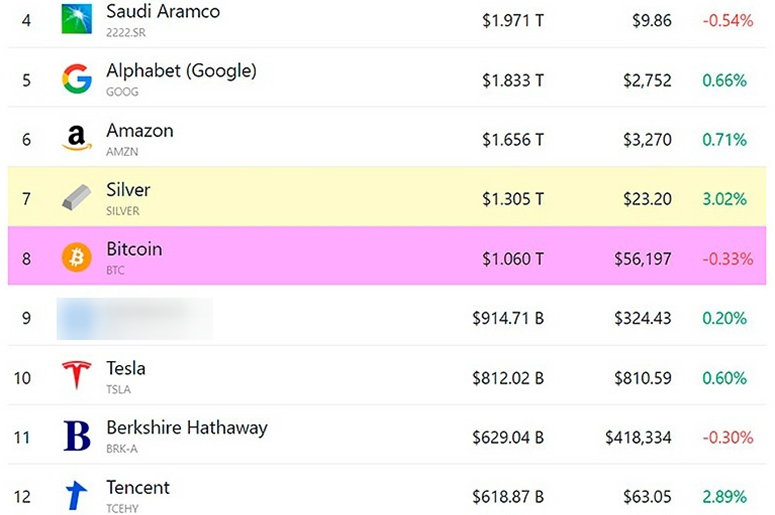Click the Saudi Aramco logo icon
The width and height of the screenshot is (775, 515).
coord(76,19)
